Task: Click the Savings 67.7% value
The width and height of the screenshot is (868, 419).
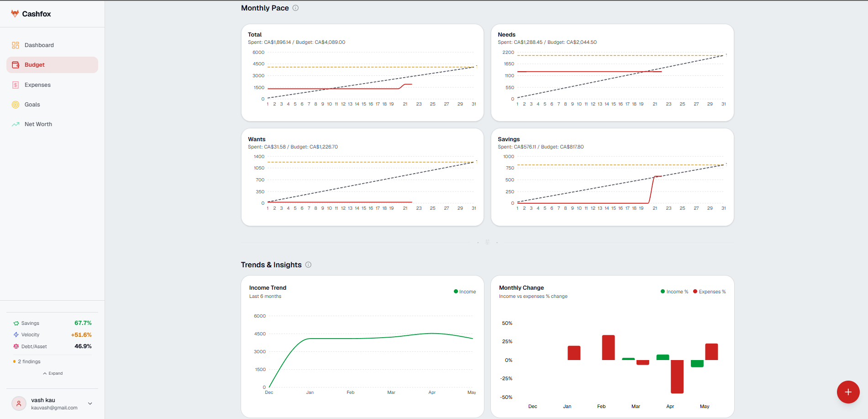Action: (x=83, y=323)
